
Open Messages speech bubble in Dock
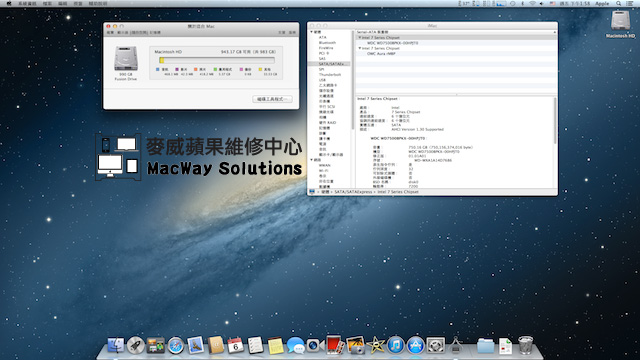(296, 345)
